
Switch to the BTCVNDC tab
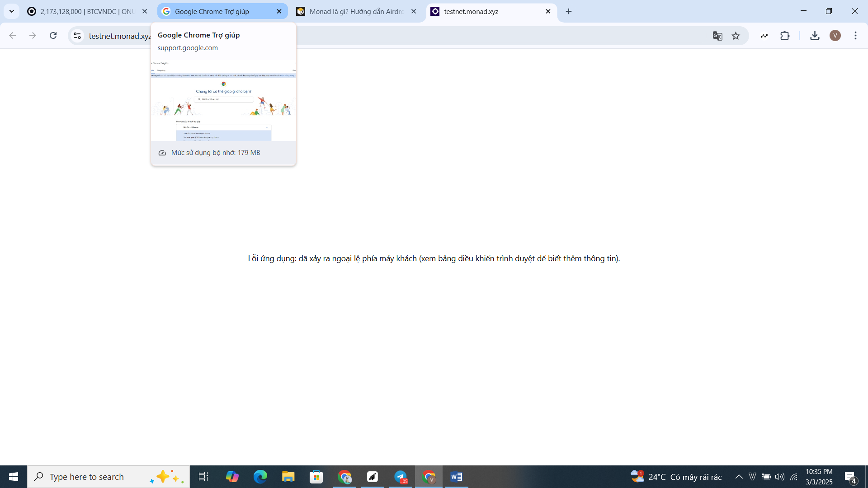click(86, 11)
